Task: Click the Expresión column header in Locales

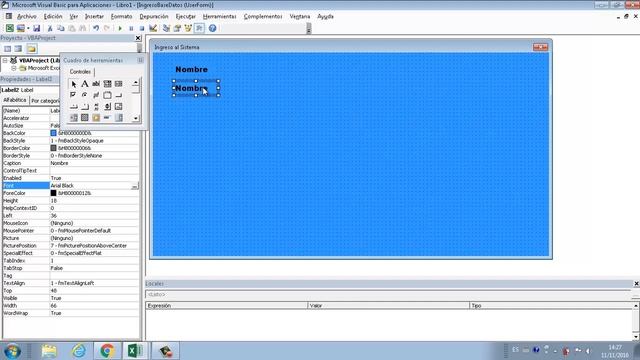Action: tap(227, 306)
